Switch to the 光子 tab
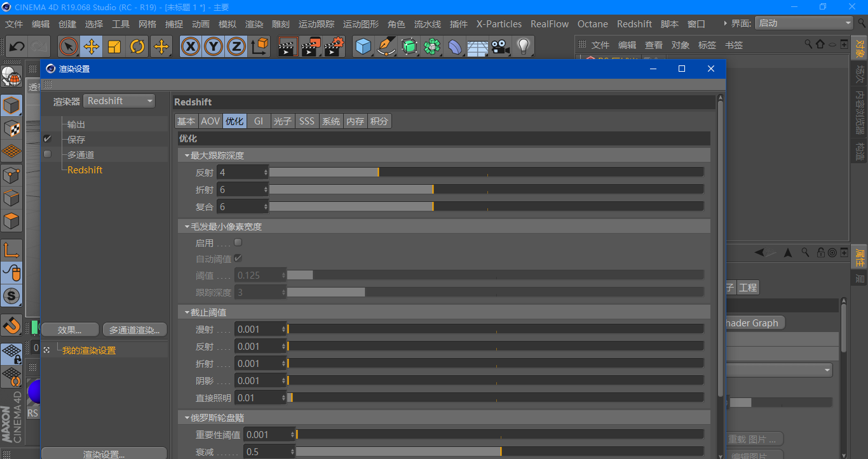868x459 pixels. click(x=283, y=121)
